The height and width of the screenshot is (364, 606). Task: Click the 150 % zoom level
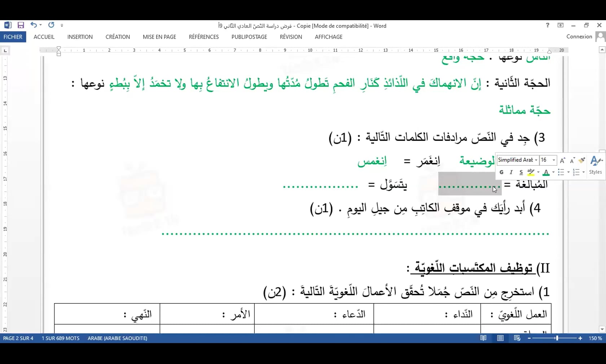(x=595, y=338)
